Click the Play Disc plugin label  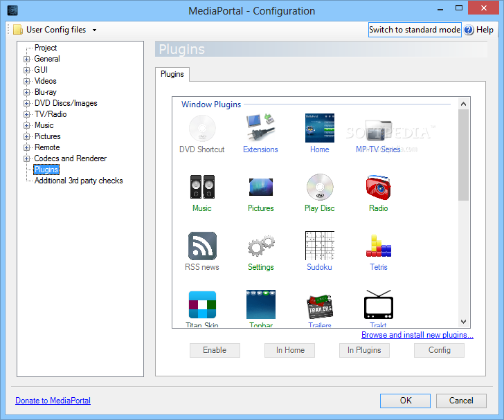[320, 208]
